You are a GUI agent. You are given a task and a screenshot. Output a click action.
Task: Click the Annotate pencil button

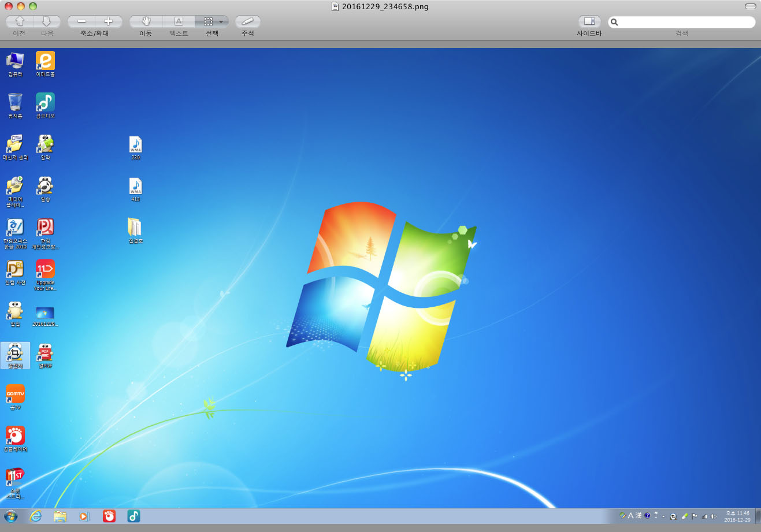247,21
